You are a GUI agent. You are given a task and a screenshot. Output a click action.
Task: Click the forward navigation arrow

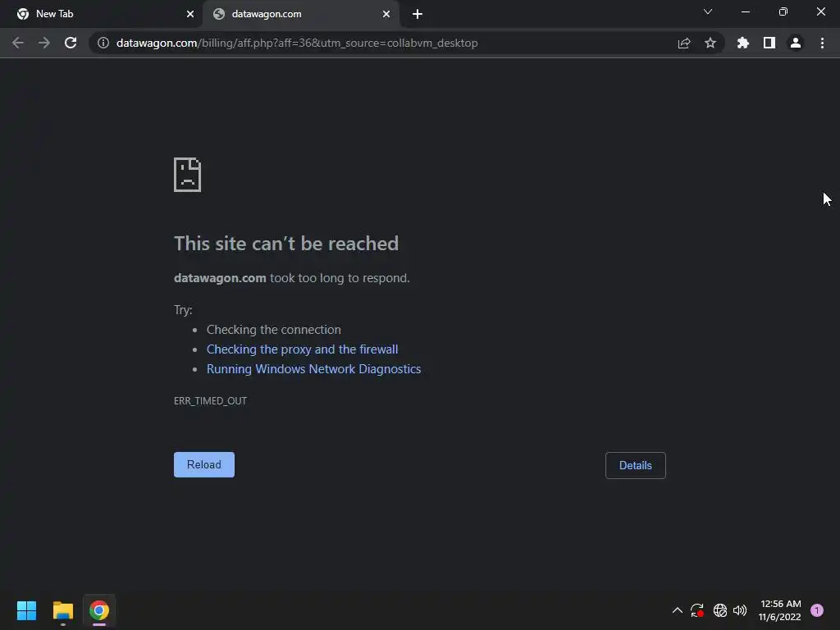click(x=44, y=43)
